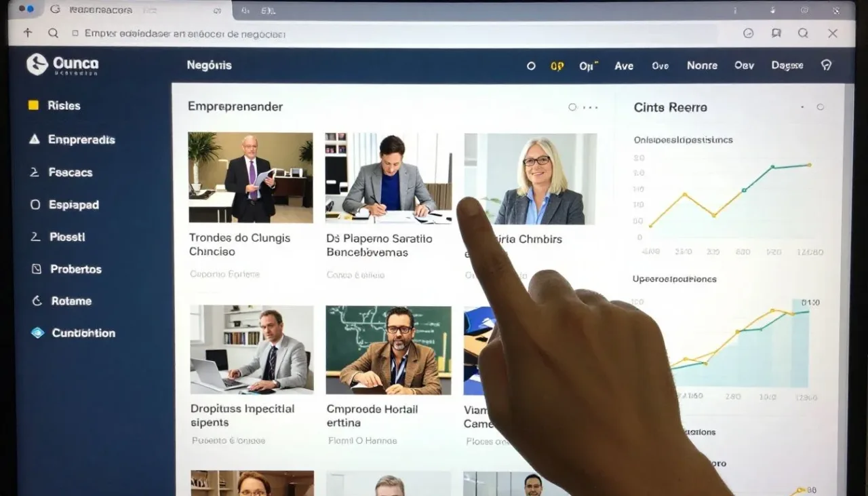Open the Nonre menu item
Image resolution: width=868 pixels, height=496 pixels.
pos(702,65)
